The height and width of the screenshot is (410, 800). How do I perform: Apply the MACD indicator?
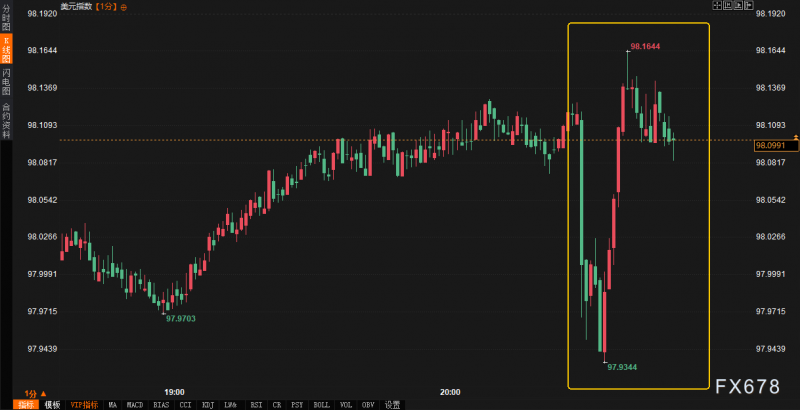(x=135, y=405)
